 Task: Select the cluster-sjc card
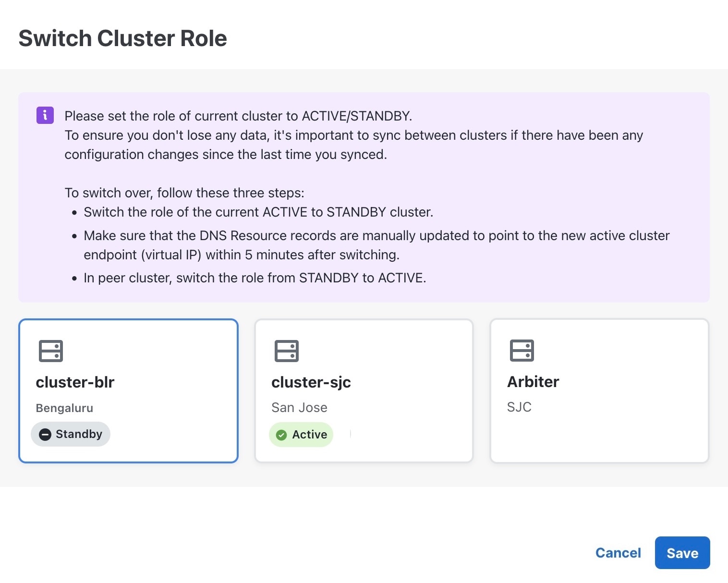(364, 391)
